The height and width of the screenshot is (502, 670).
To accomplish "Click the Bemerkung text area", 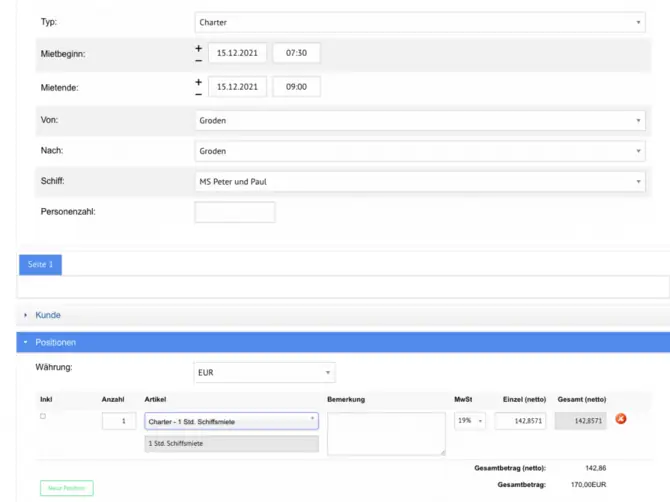I will pyautogui.click(x=386, y=434).
